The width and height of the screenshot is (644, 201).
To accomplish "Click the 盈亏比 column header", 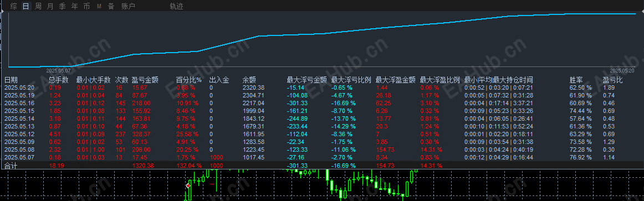I will (x=612, y=80).
